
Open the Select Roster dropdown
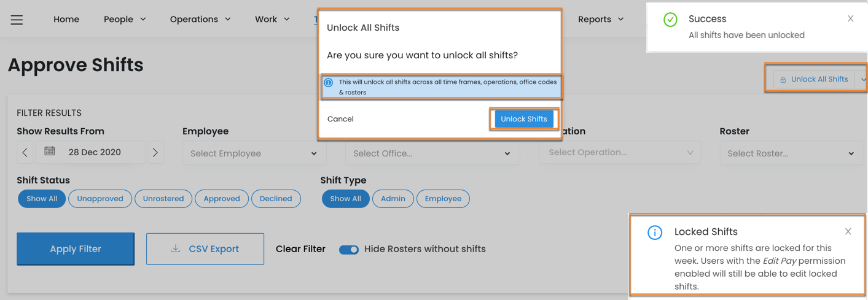[x=790, y=153]
